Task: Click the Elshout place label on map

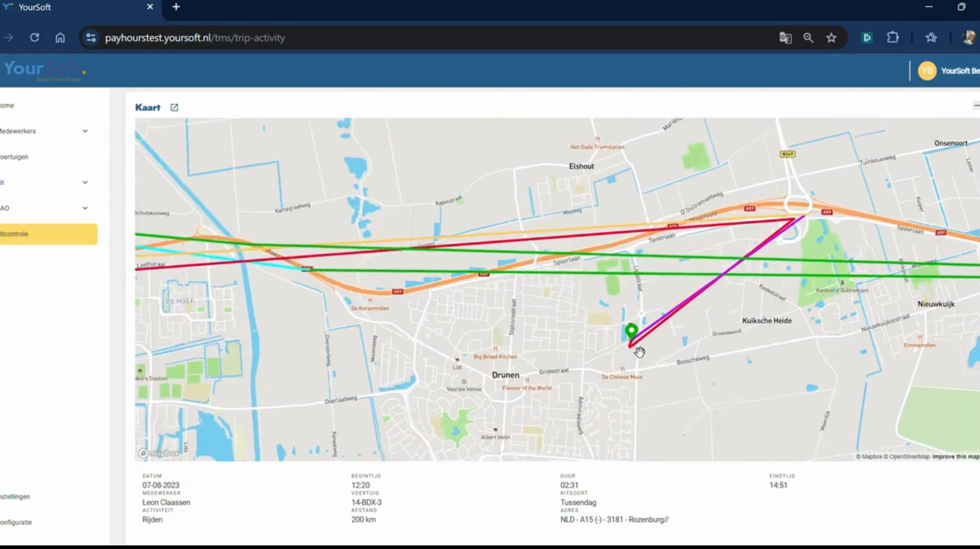Action: 581,166
